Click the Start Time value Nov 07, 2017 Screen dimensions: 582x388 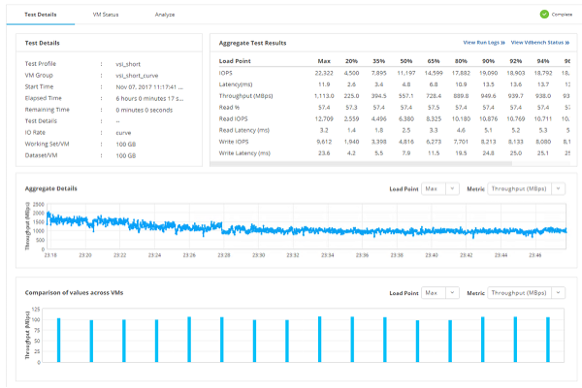click(x=149, y=87)
